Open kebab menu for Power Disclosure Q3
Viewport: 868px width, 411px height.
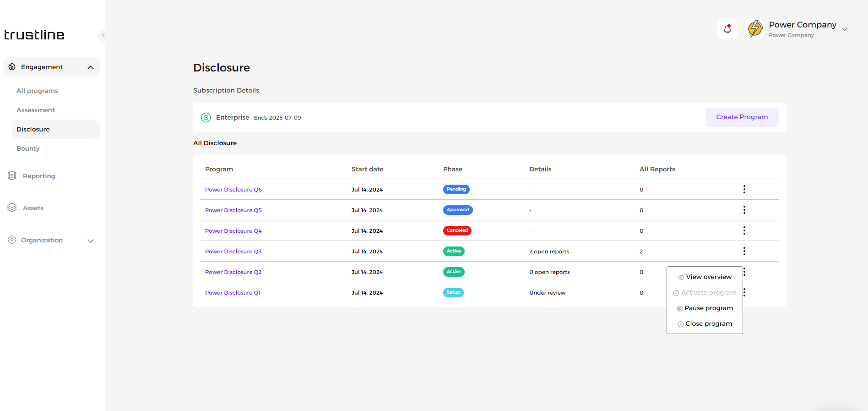(x=744, y=251)
